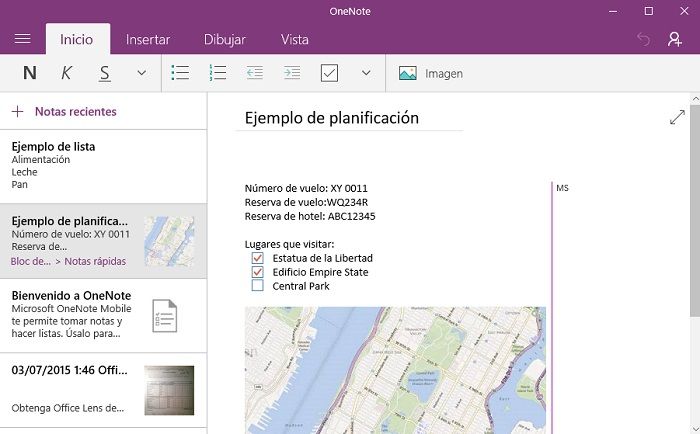Check the Central Park checkbox
The image size is (700, 434).
[x=258, y=286]
